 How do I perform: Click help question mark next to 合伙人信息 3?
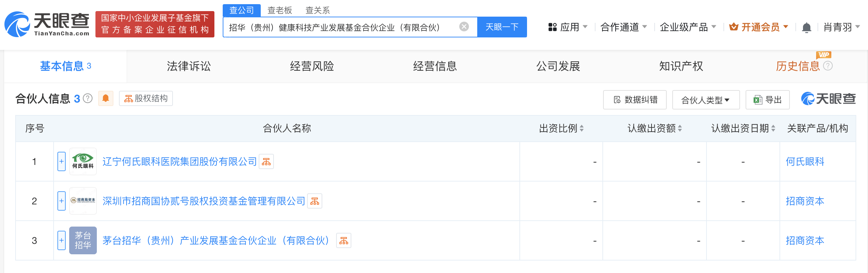[88, 99]
